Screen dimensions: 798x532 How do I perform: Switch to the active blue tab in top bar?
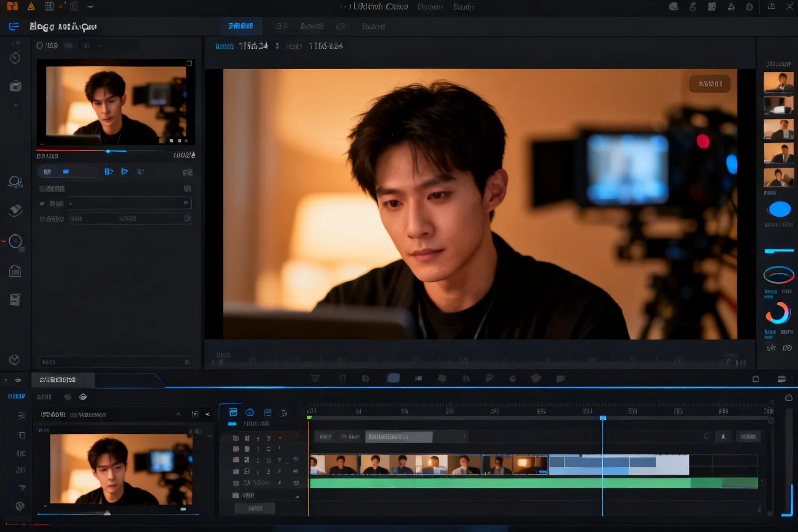click(x=241, y=26)
